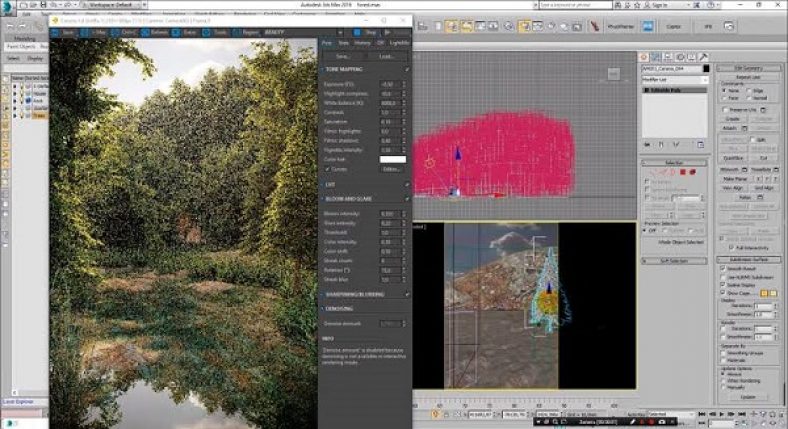The image size is (788, 429).
Task: Click the Attach button in Edit Geometry
Action: pos(728,128)
